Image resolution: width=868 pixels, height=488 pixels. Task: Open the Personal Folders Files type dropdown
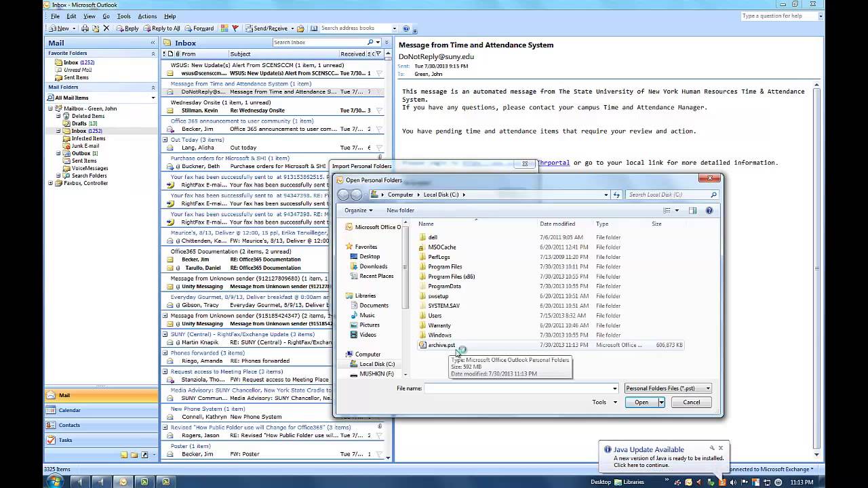click(668, 388)
